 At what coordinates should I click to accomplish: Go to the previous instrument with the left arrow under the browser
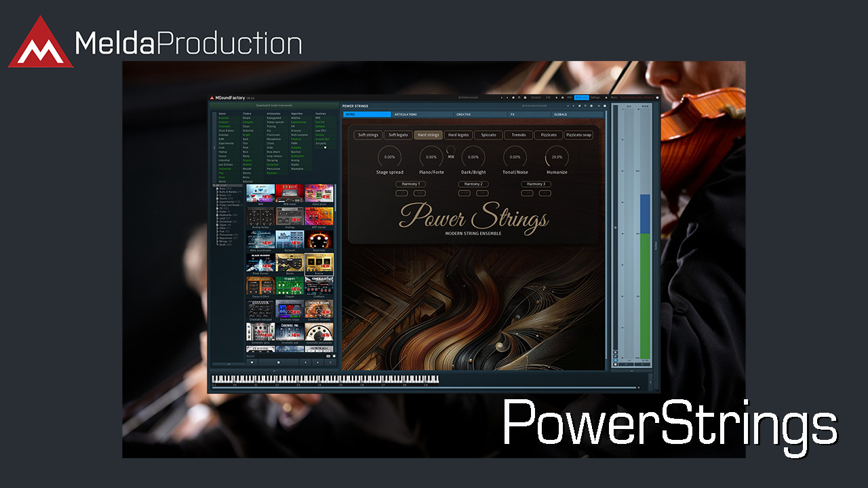[x=304, y=363]
